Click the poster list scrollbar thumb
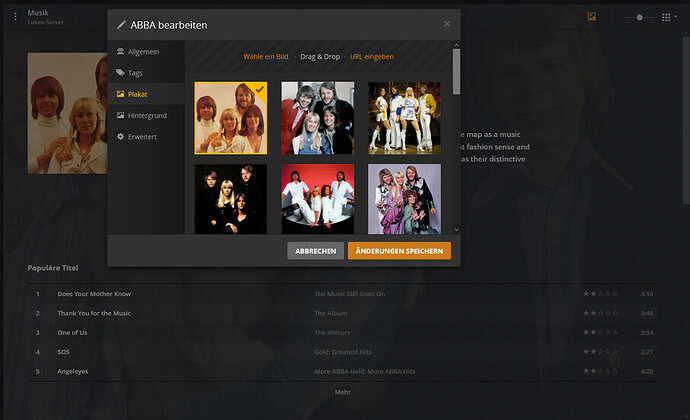690x420 pixels. 456,71
